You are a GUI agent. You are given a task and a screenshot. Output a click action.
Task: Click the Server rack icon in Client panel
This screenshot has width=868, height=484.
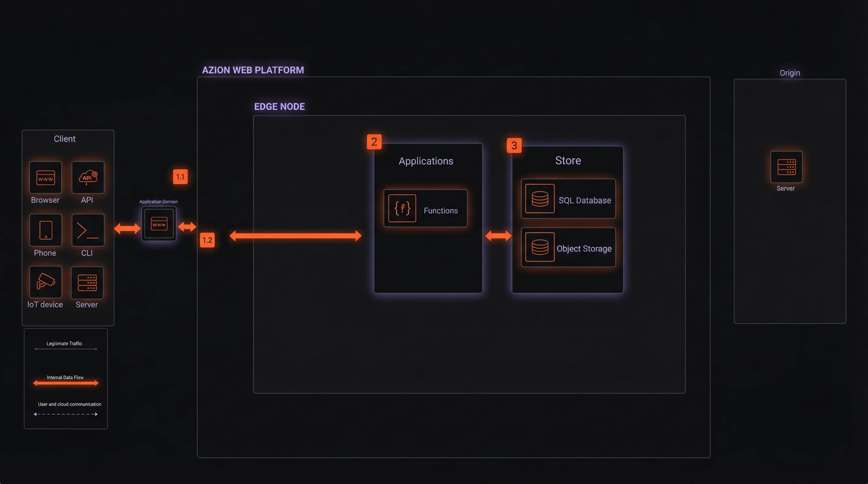tap(87, 282)
